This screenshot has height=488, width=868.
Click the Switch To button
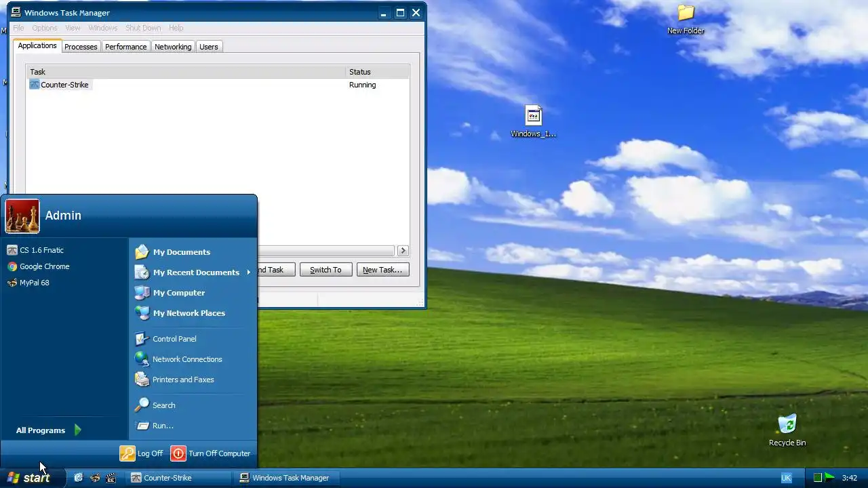[x=325, y=270]
